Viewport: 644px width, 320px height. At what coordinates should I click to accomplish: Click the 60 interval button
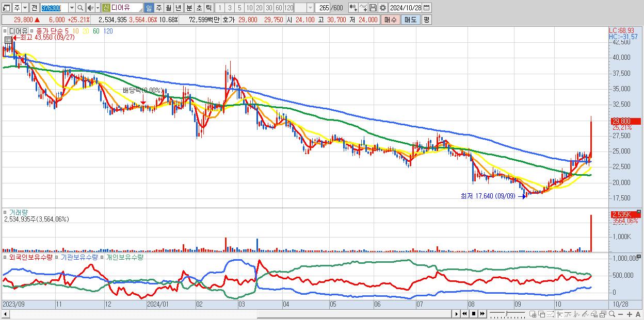(x=279, y=8)
